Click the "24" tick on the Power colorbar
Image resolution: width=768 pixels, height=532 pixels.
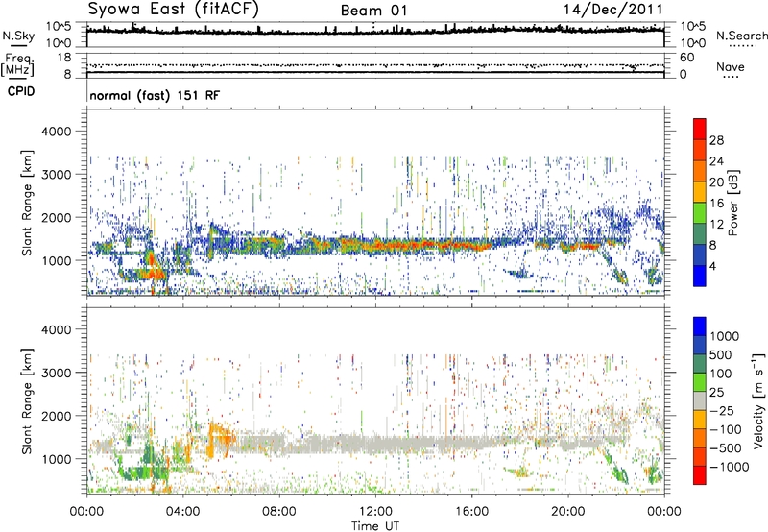tap(716, 161)
